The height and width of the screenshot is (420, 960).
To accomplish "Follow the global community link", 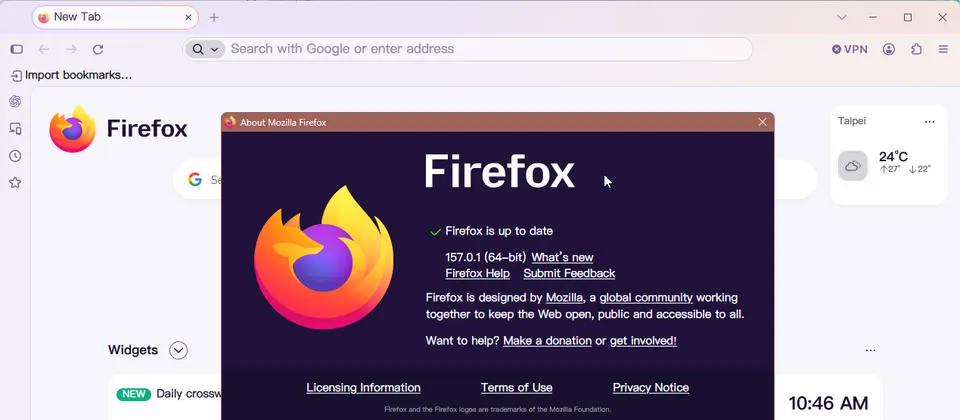I will 646,298.
